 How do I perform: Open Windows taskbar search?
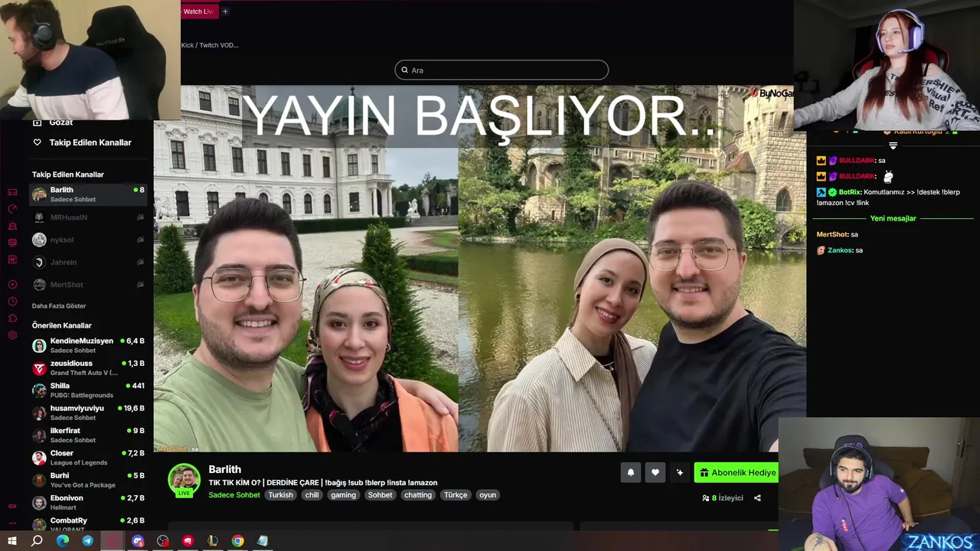click(37, 541)
